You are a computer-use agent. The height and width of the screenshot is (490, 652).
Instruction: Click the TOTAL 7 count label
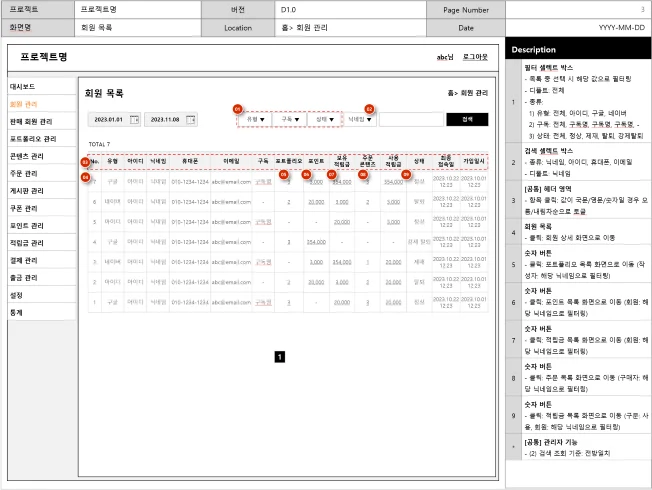99,144
